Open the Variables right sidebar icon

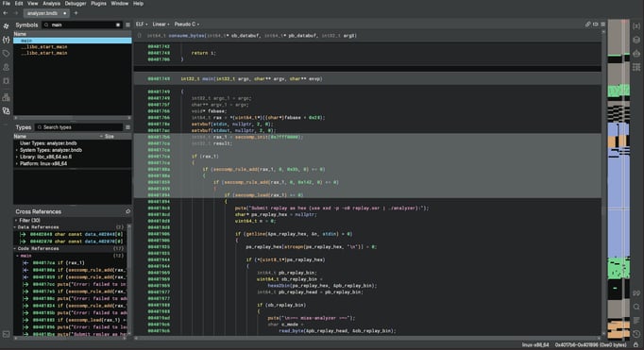tap(636, 25)
